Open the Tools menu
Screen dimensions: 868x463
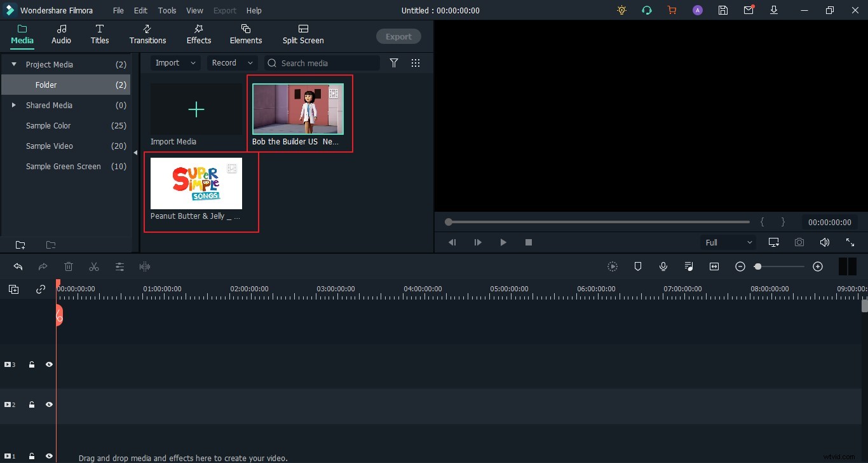(x=166, y=10)
